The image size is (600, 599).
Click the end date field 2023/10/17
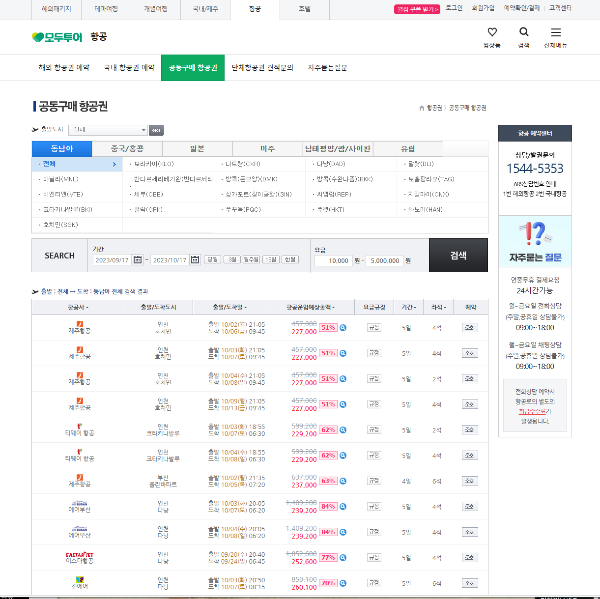tap(170, 260)
